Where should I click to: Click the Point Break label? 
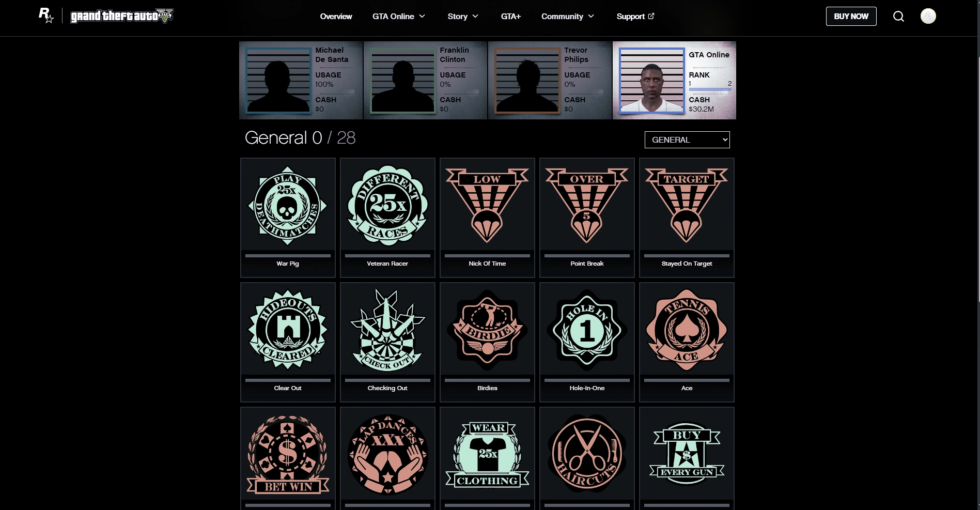587,264
